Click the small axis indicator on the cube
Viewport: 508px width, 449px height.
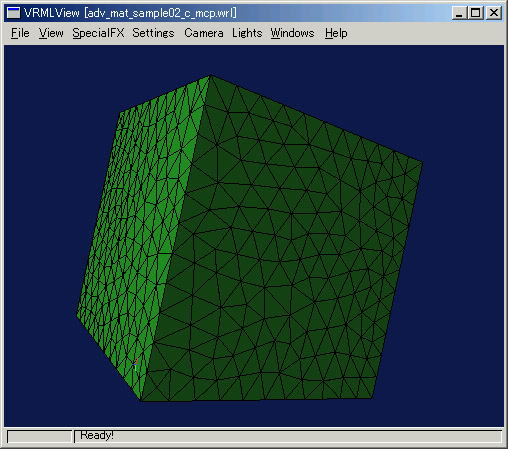(135, 365)
